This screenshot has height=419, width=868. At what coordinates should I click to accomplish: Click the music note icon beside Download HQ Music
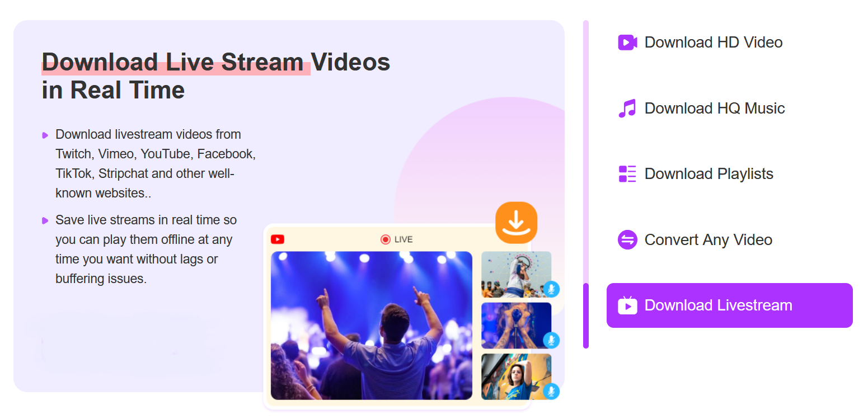[627, 108]
